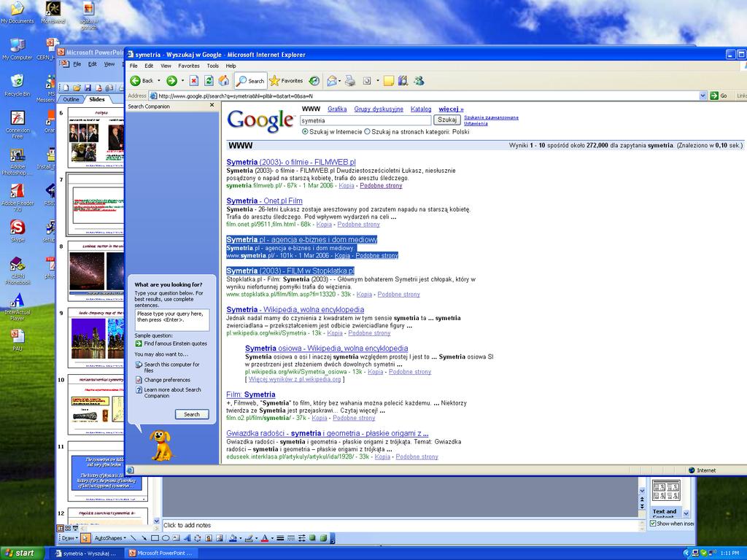Open the Recycle Bin desktop icon

tap(18, 85)
